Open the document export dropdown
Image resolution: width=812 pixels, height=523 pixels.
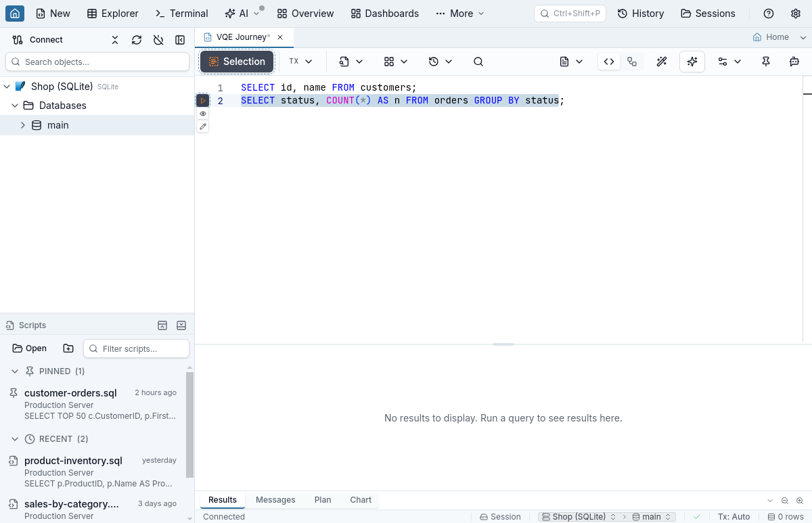571,62
